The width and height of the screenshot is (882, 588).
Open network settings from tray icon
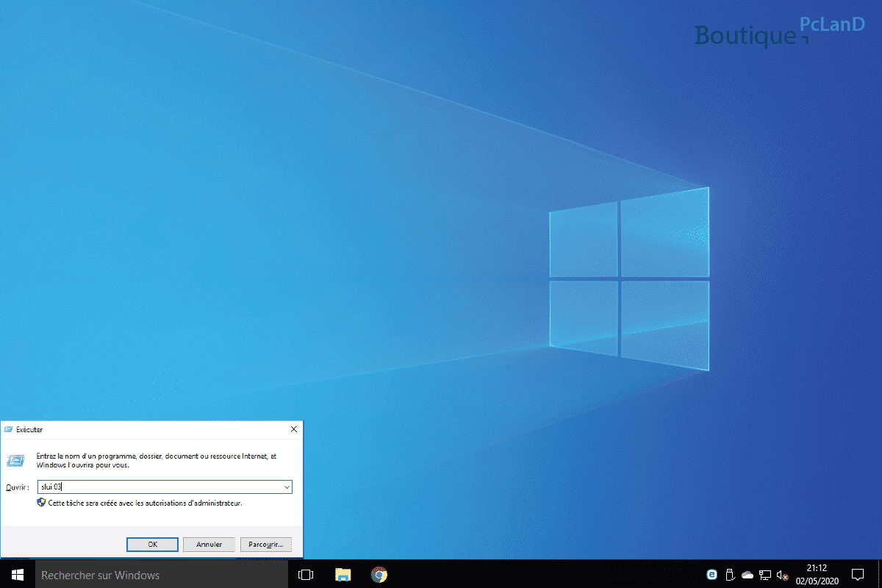pos(765,575)
